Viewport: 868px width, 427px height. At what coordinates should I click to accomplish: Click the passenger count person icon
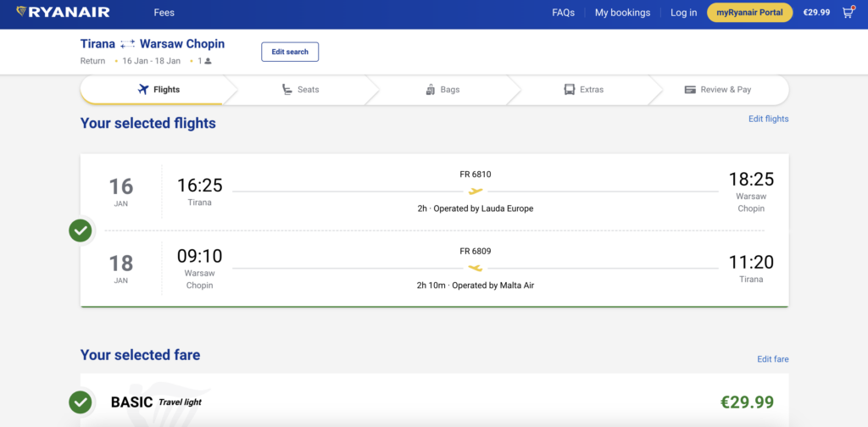(208, 62)
